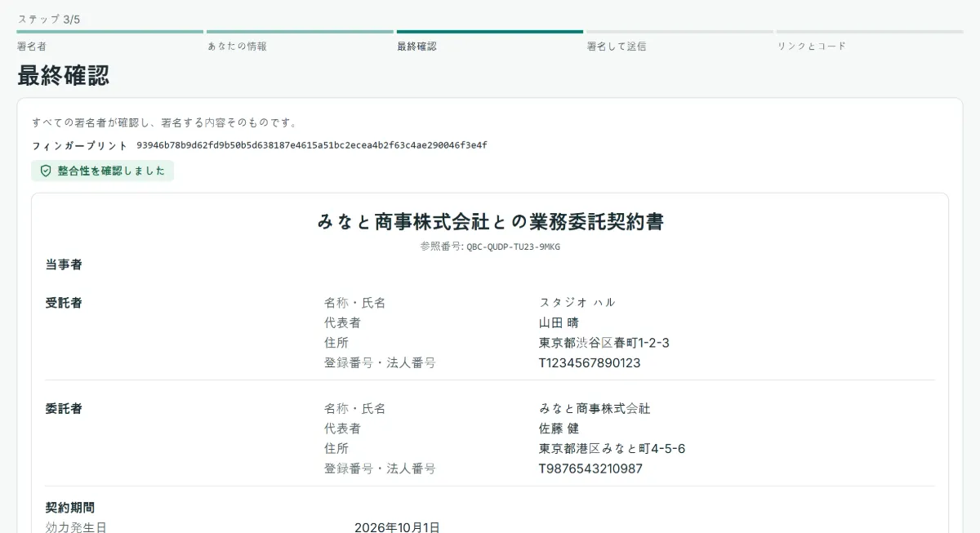This screenshot has height=533, width=980.
Task: Click the 受託者 登録番号・法人番号 label
Action: point(380,363)
